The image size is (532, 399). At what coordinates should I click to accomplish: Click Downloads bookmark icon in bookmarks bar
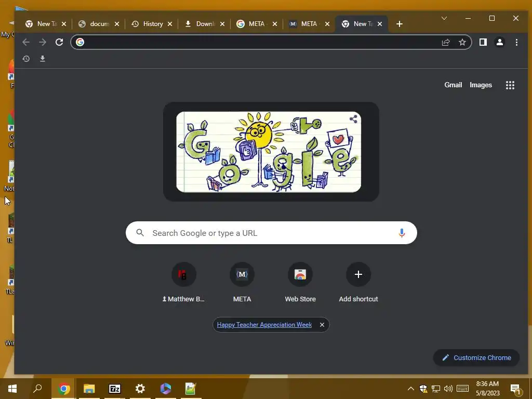point(43,59)
